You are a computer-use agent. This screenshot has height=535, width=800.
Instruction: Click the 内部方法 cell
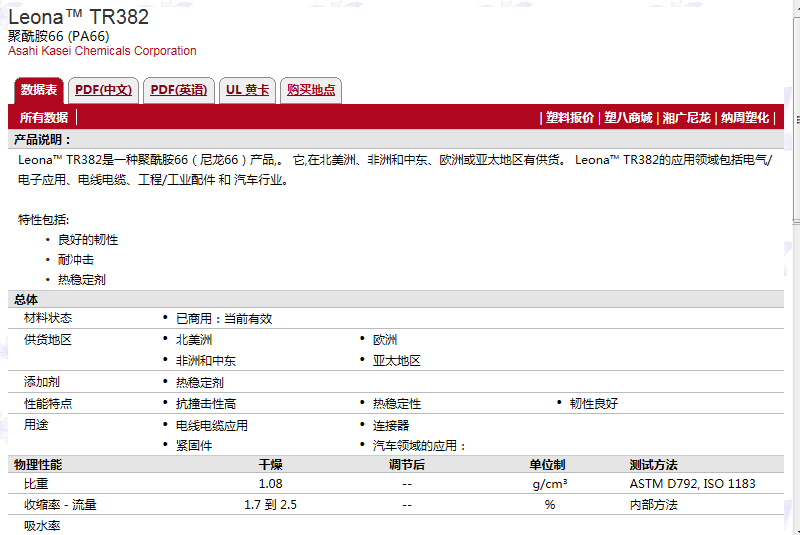654,505
